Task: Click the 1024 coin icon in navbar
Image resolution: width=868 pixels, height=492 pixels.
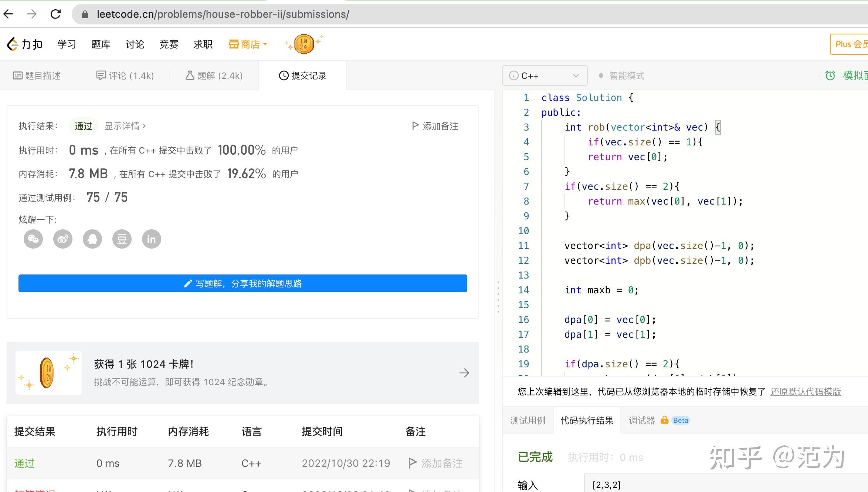Action: 304,44
